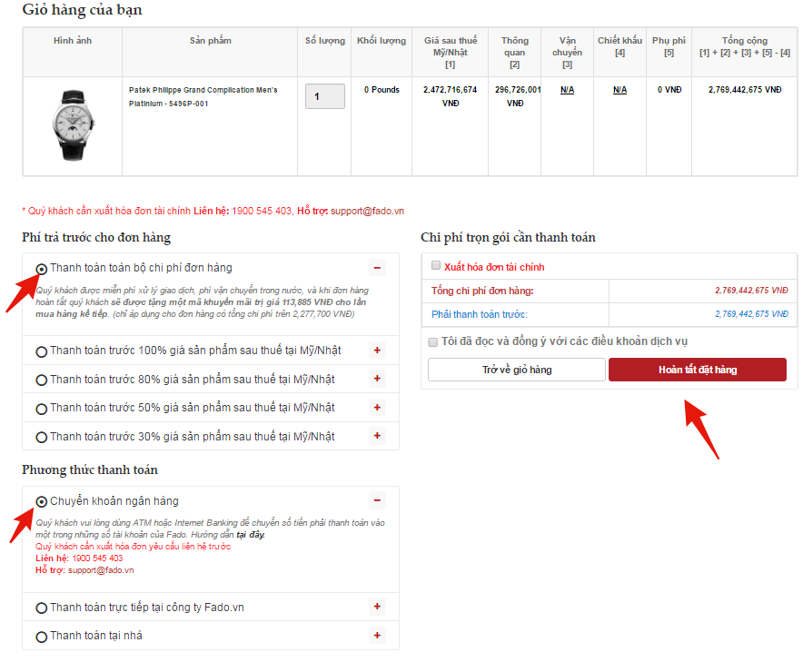Tick 'Xuất hóa đơn tài chính' checkbox
This screenshot has height=672, width=803.
pos(436,265)
